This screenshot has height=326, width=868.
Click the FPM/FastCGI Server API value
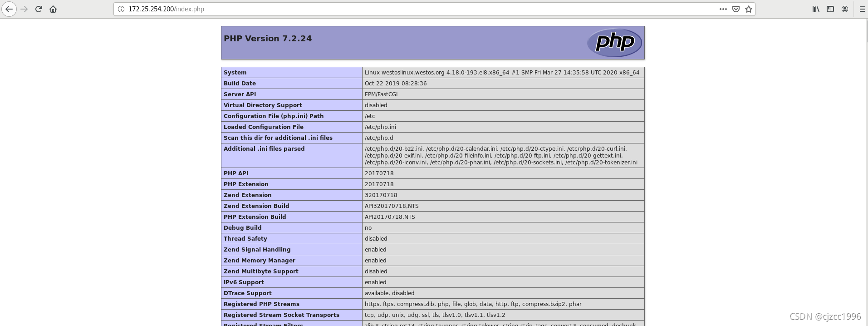coord(381,94)
